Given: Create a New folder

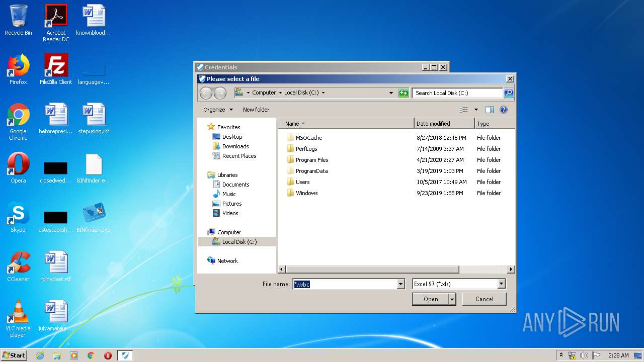Looking at the screenshot, I should pyautogui.click(x=256, y=110).
